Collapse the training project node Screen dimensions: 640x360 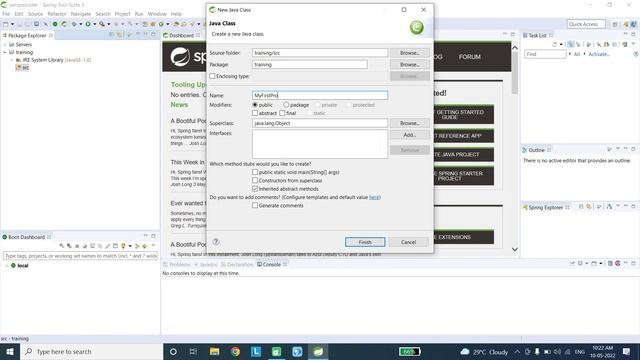click(5, 52)
